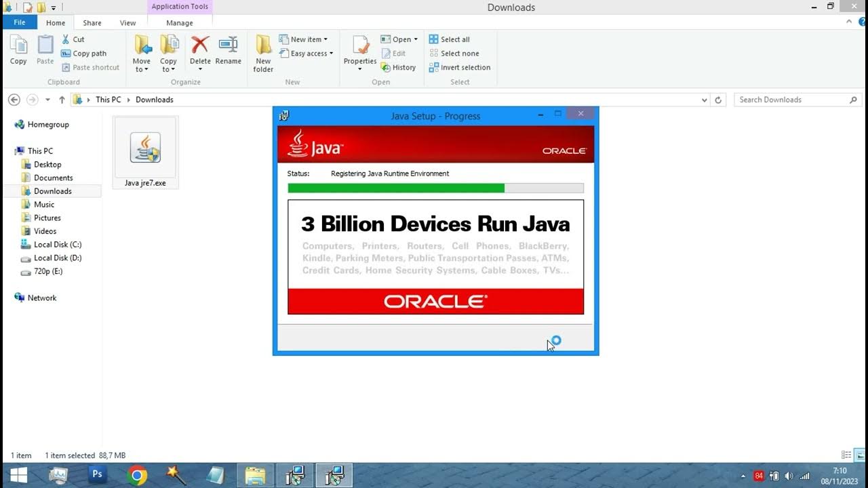Select Network in navigation pane

35,298
